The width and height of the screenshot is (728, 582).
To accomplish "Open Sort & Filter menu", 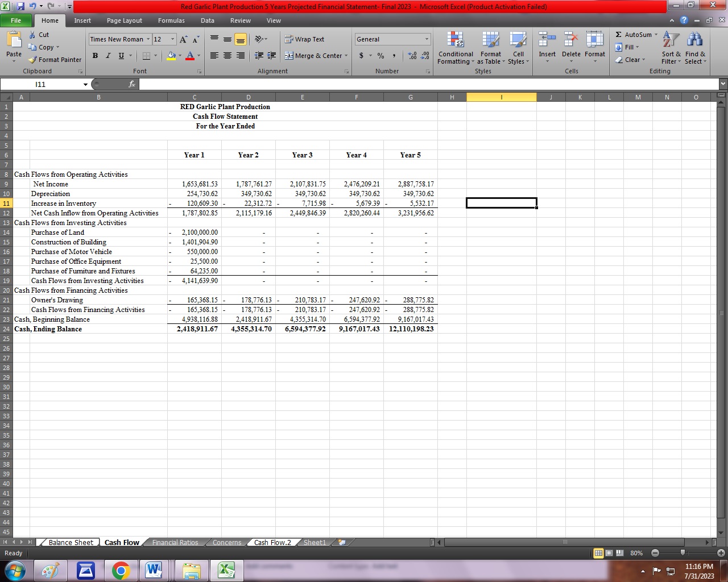I will (671, 48).
